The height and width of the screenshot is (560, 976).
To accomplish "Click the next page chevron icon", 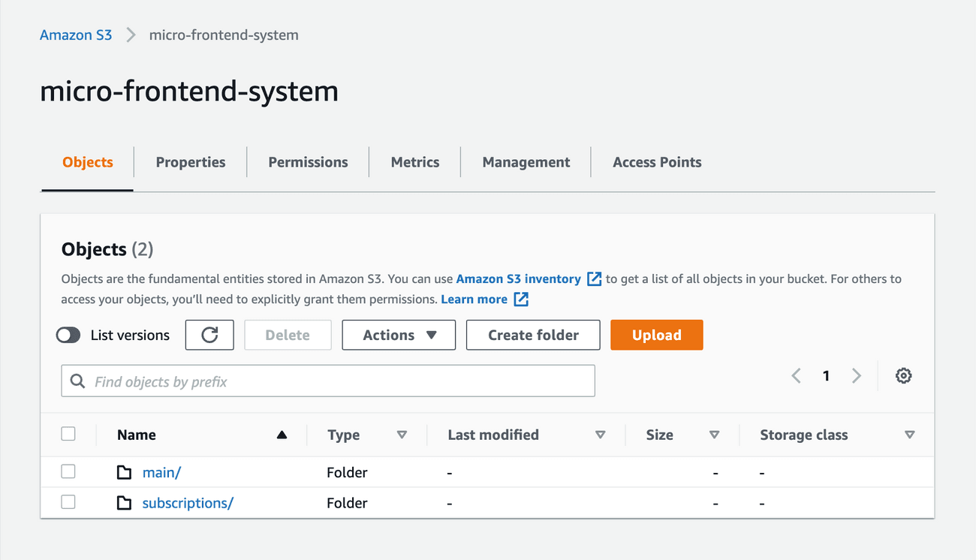I will (x=857, y=375).
